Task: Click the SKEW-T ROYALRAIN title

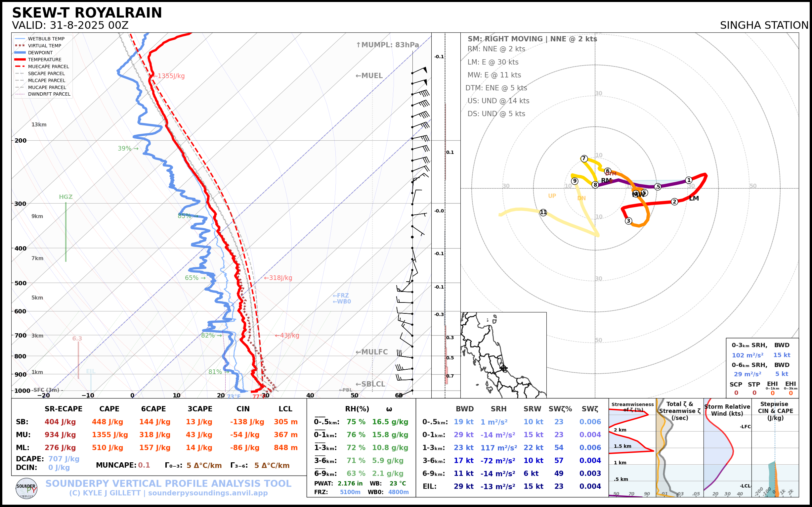Action: tap(87, 13)
